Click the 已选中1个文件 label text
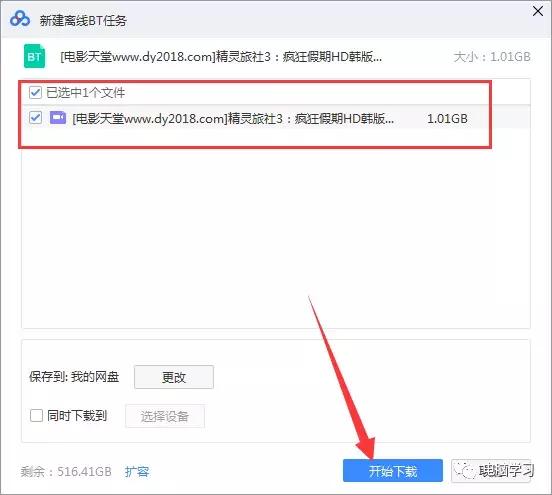Image resolution: width=552 pixels, height=495 pixels. (x=86, y=93)
